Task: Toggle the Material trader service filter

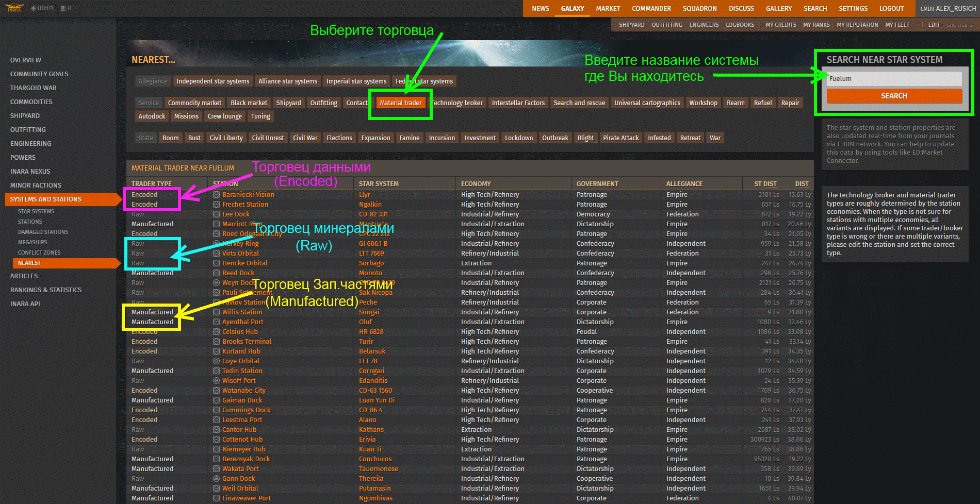Action: tap(401, 103)
